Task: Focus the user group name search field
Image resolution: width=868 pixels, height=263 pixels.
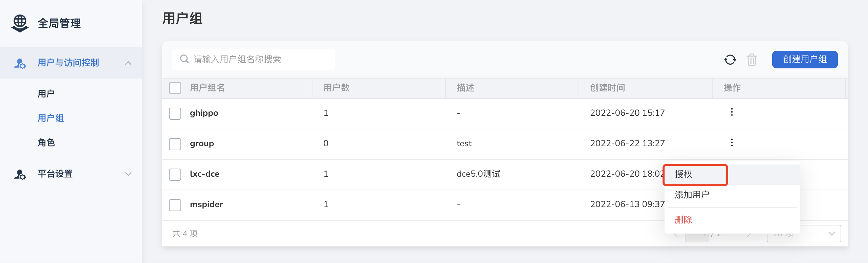Action: 254,60
